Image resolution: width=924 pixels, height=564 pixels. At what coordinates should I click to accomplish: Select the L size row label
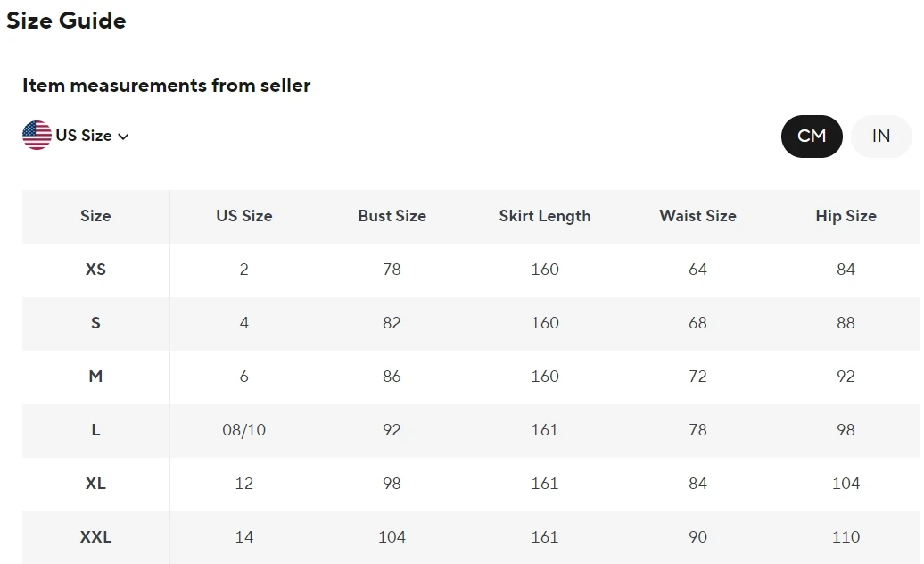click(95, 430)
